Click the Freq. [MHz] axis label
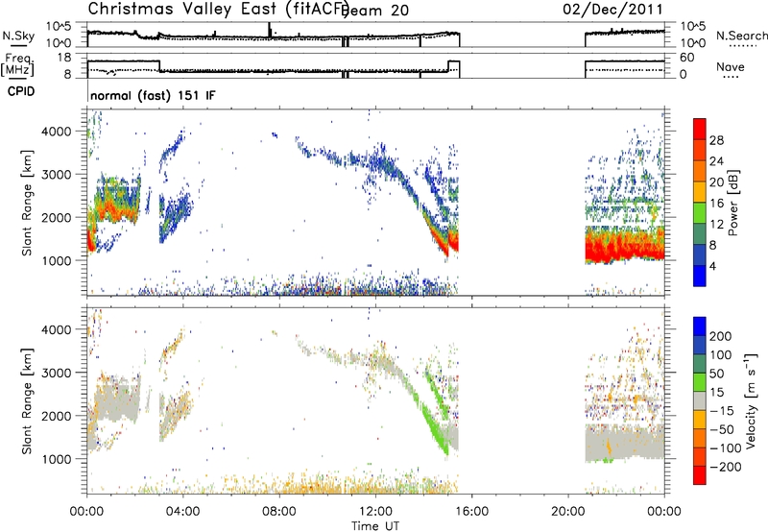Screen dimensions: 768x532 19,65
